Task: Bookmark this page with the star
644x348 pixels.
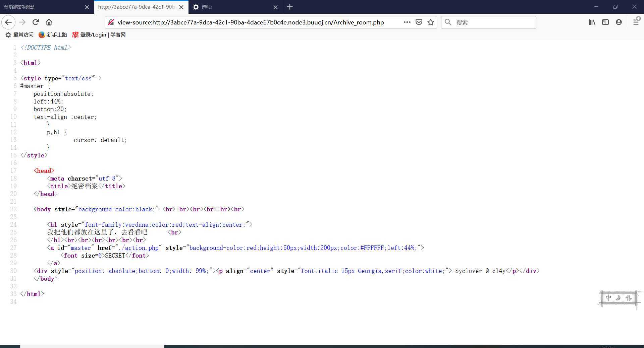Action: [431, 22]
